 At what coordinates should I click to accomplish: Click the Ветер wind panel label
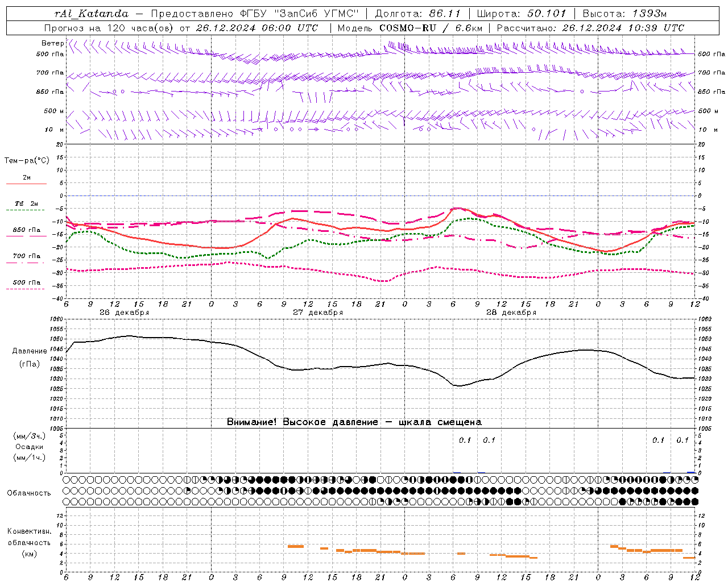click(x=52, y=43)
